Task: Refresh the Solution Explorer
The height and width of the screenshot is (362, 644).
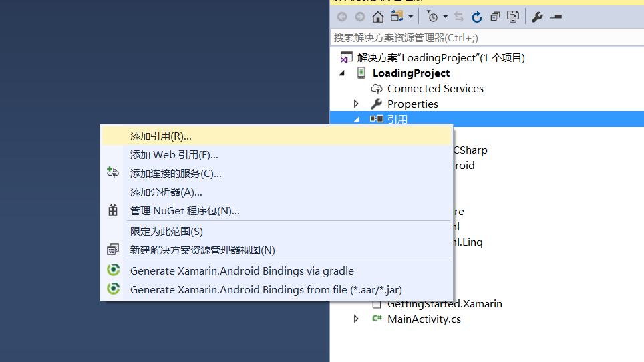Action: [477, 17]
